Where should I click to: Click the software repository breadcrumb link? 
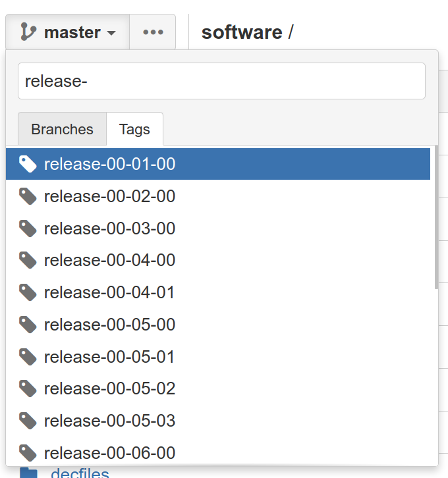point(241,32)
